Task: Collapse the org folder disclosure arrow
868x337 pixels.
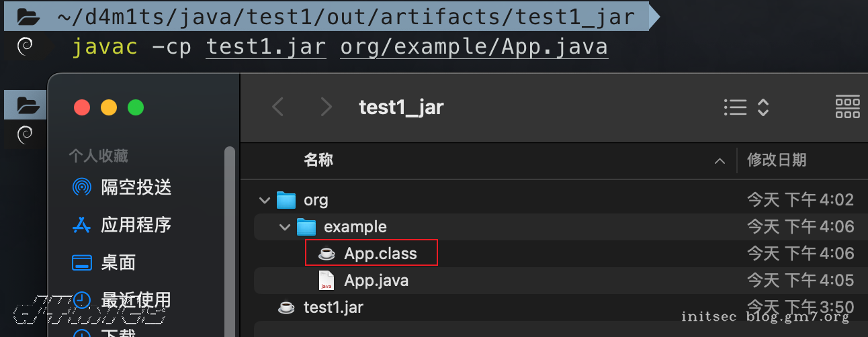Action: [265, 200]
